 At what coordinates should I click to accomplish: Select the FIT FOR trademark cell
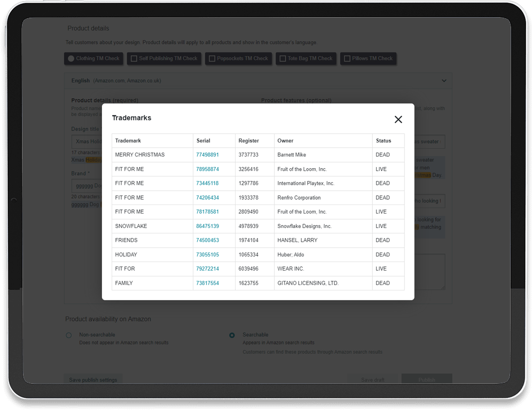(x=153, y=269)
